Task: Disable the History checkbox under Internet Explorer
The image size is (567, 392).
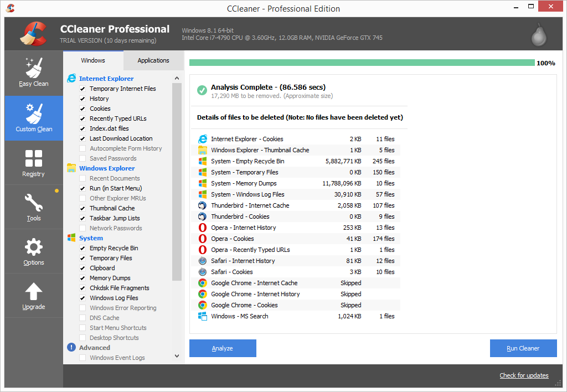Action: click(82, 99)
